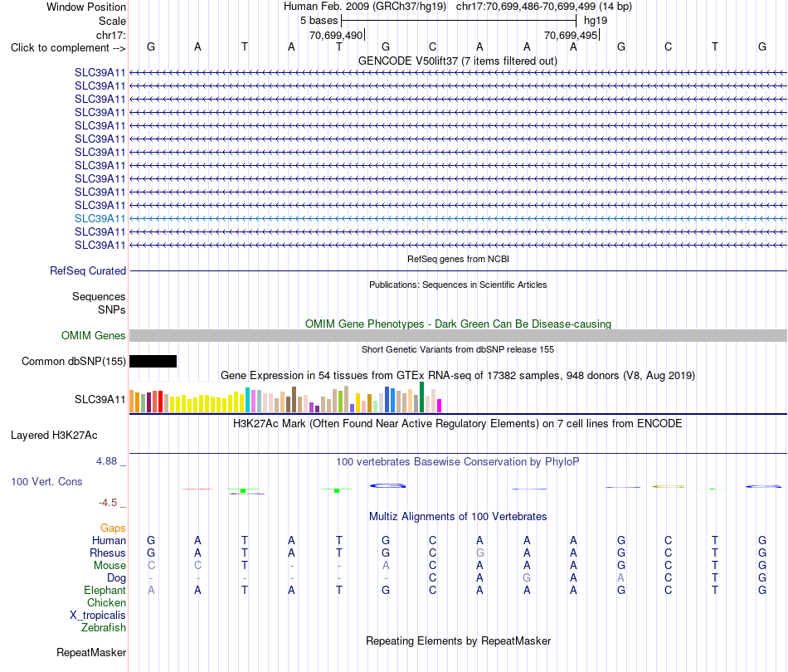Open the GTEx Gene Expression track title
Screen dimensions: 788x672
[457, 376]
